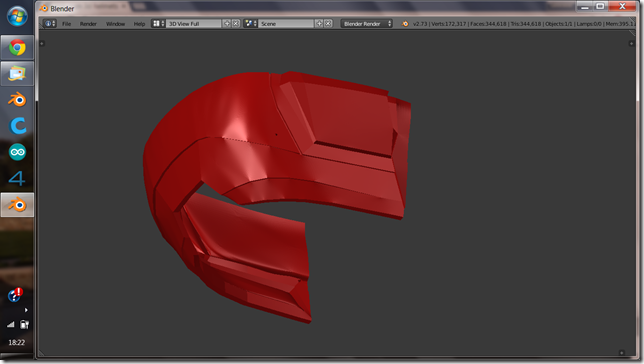Delete the 3D View Full screen layout
This screenshot has height=364, width=644.
pyautogui.click(x=236, y=23)
